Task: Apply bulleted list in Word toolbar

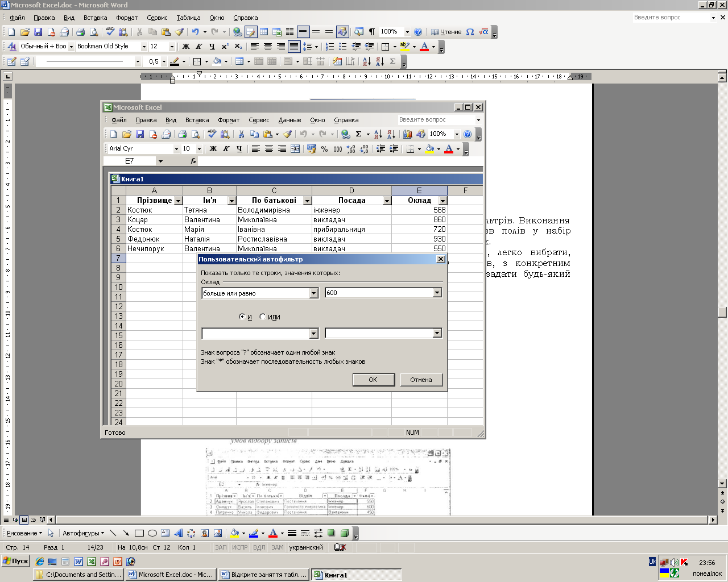Action: click(342, 47)
